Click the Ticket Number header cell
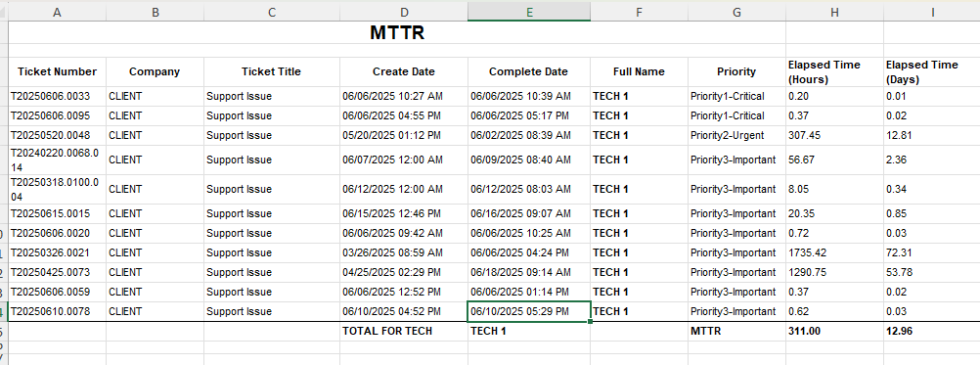 click(57, 71)
